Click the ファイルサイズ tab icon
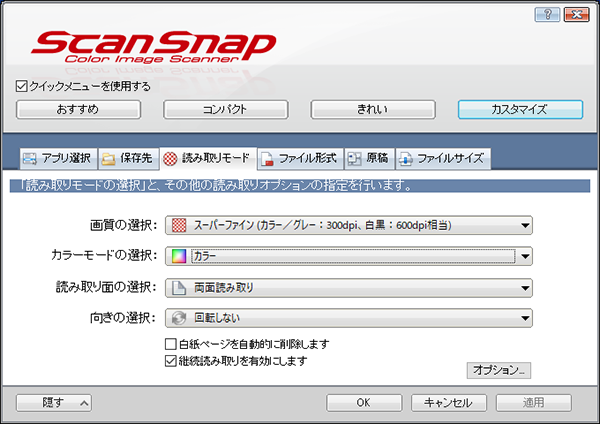 click(x=405, y=158)
